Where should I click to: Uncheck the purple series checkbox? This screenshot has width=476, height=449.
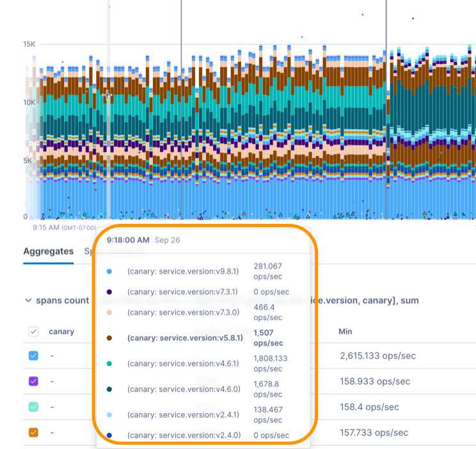tap(34, 381)
